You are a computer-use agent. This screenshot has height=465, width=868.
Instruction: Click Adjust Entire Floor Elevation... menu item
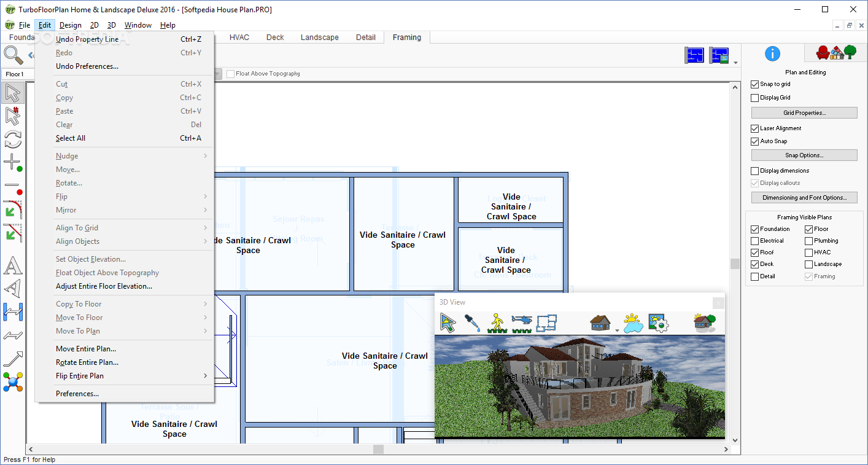point(124,286)
